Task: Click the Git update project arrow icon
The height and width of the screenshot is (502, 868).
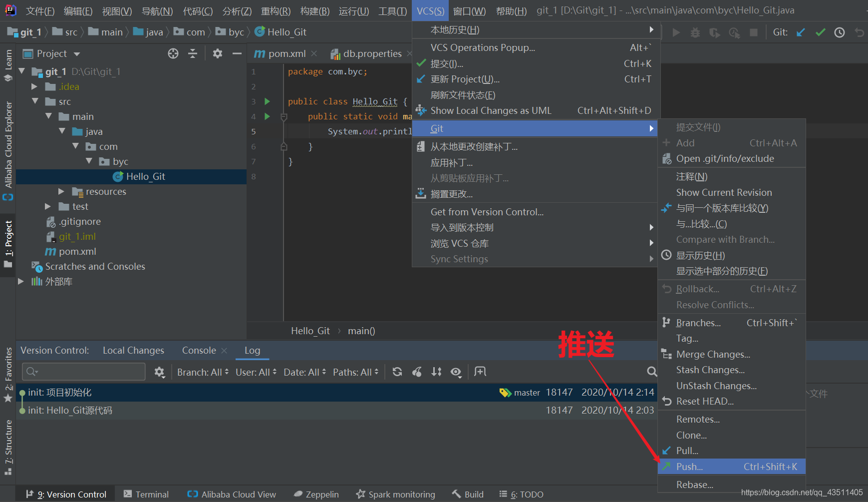Action: (x=801, y=32)
